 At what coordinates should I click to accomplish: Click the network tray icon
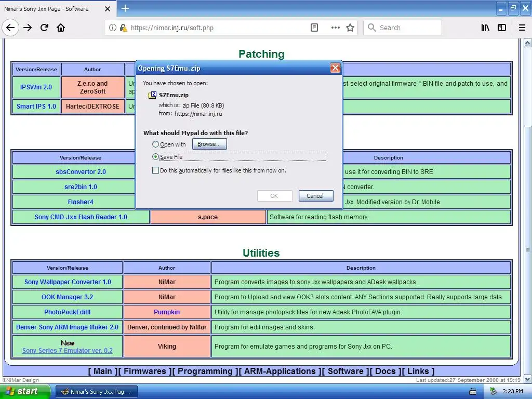coord(494,391)
